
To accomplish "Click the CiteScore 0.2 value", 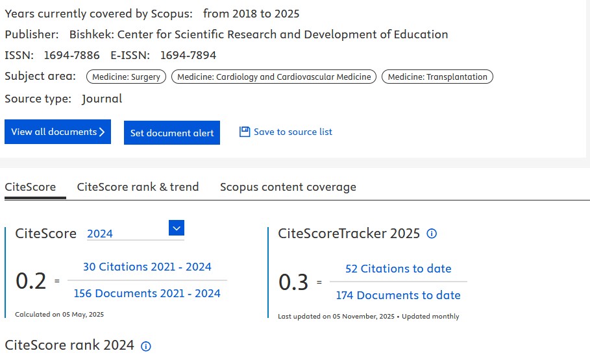I will click(31, 281).
